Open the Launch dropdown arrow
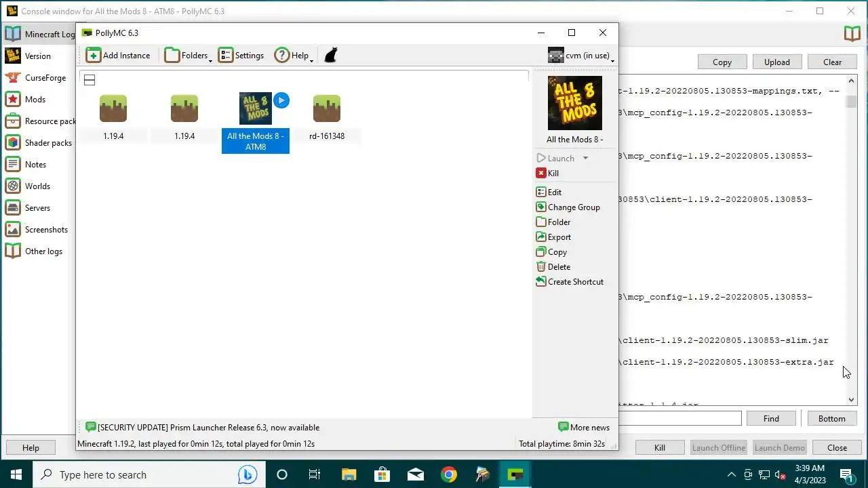The width and height of the screenshot is (868, 488). pyautogui.click(x=585, y=158)
